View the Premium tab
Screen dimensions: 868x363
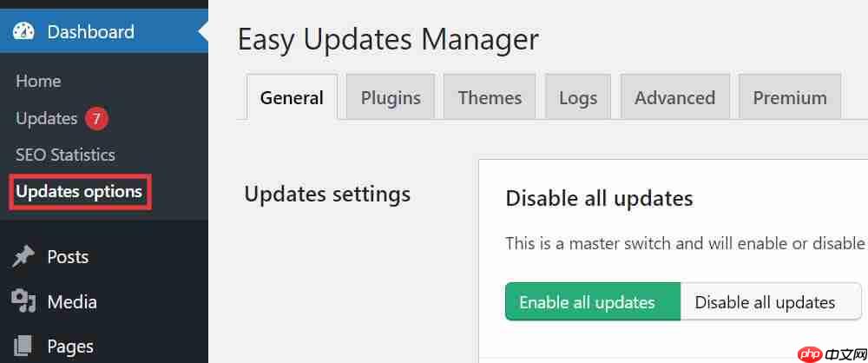click(x=790, y=97)
